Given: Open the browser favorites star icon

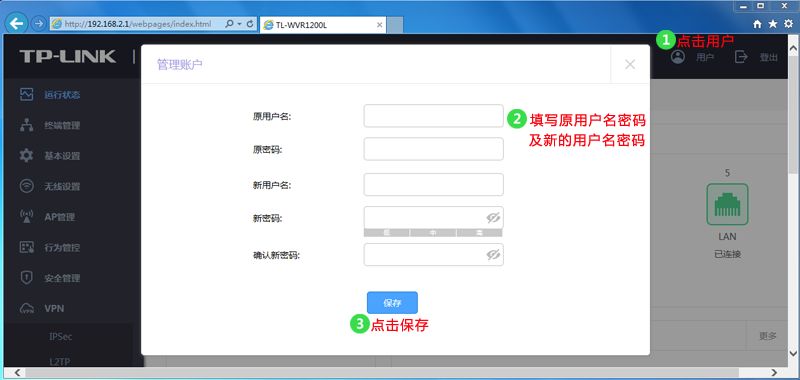Looking at the screenshot, I should click(x=773, y=23).
